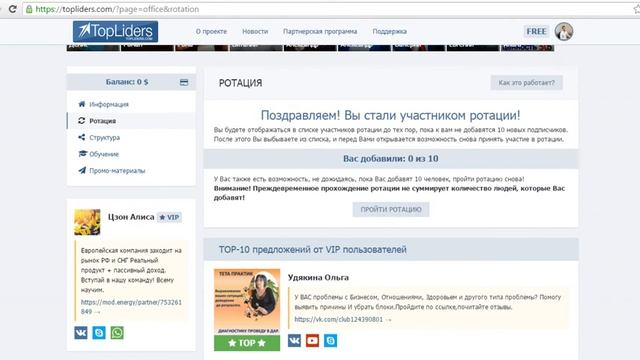Image resolution: width=640 pixels, height=360 pixels.
Task: Click Удякина Ольга's promo image
Action: (247, 302)
